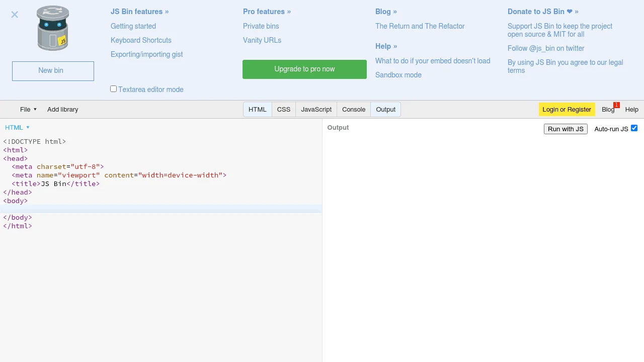644x362 pixels.
Task: Click Login or Register button
Action: tap(567, 110)
